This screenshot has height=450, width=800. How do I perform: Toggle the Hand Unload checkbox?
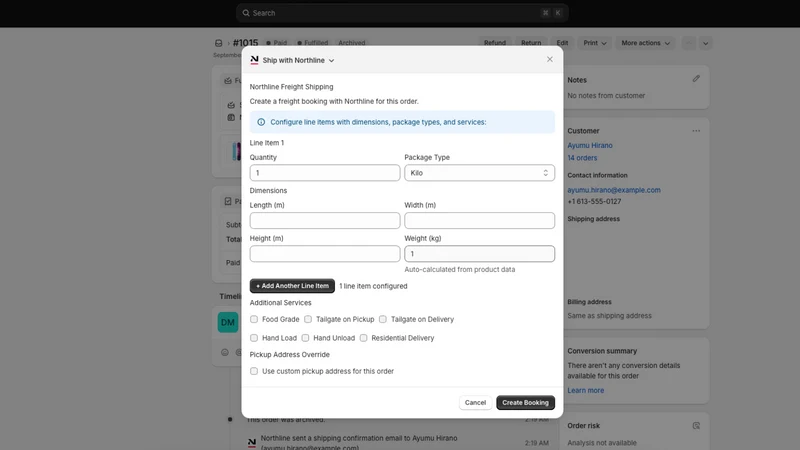coord(305,338)
